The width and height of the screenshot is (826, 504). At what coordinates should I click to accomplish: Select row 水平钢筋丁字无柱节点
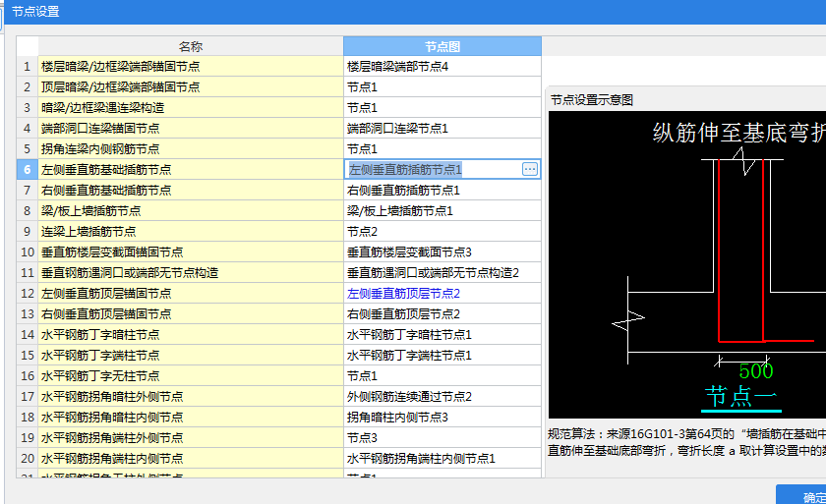[191, 375]
